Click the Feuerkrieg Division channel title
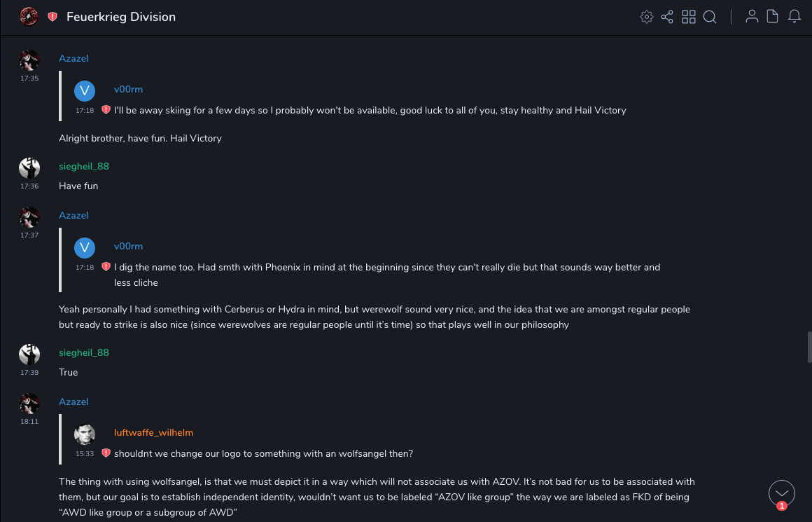 tap(121, 17)
